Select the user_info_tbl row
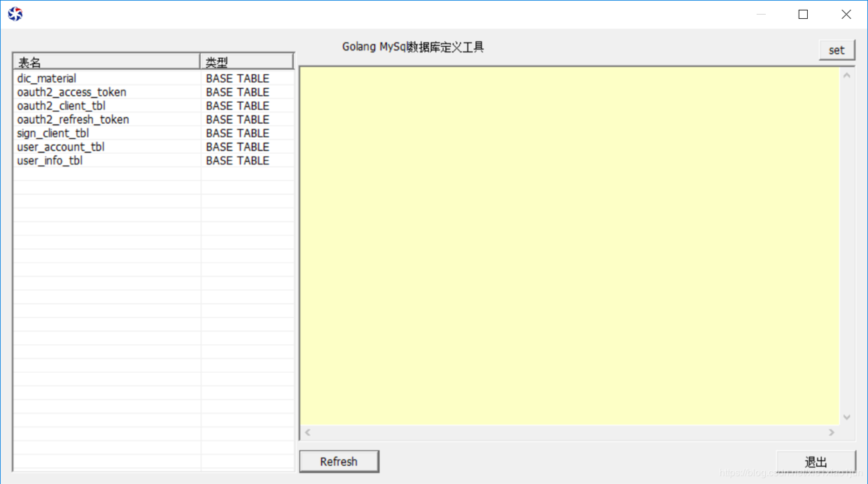 153,160
